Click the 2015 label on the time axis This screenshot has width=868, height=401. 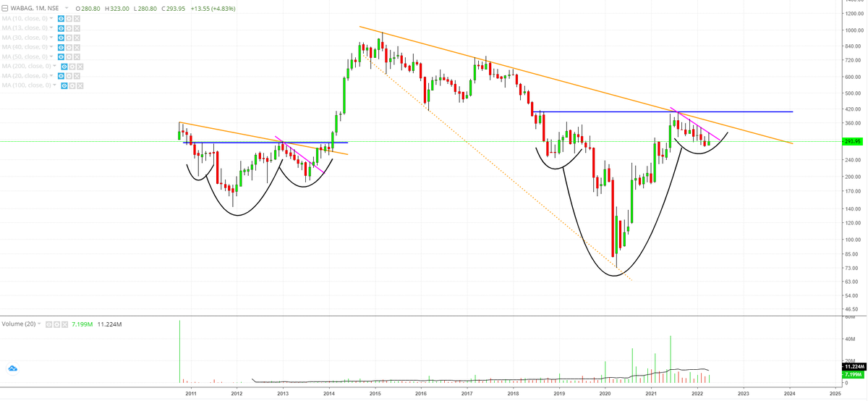[x=375, y=394]
